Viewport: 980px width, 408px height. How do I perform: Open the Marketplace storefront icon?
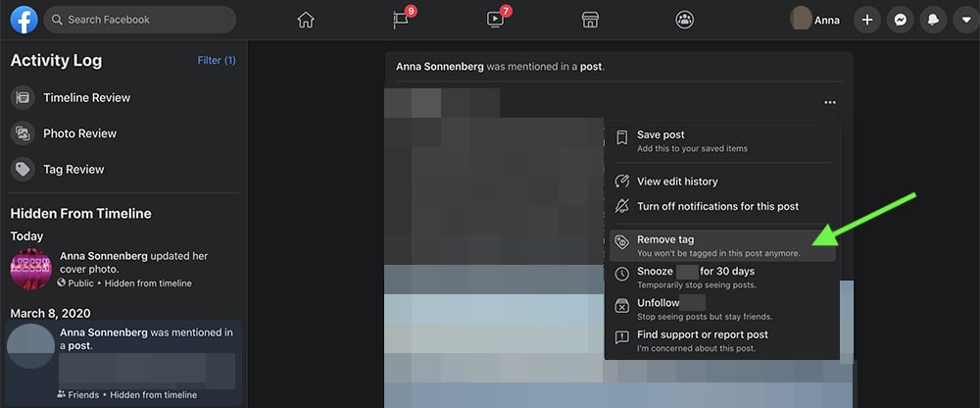(590, 20)
